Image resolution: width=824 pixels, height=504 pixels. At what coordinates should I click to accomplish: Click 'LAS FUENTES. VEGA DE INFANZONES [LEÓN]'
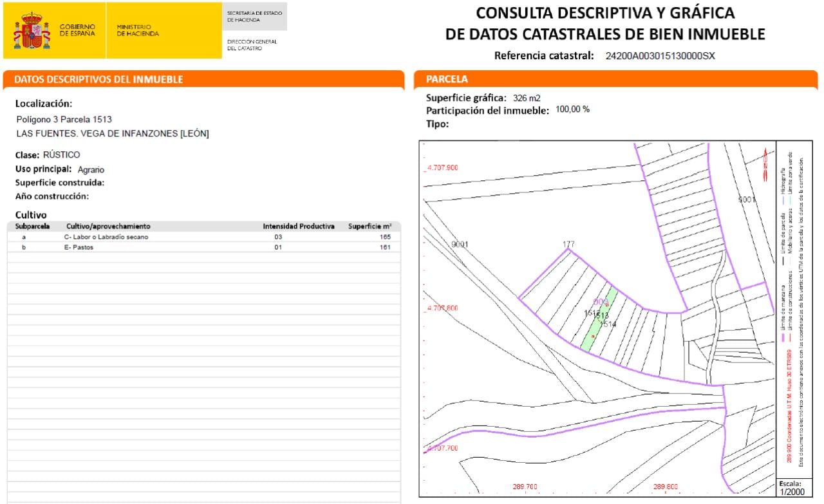pos(113,134)
